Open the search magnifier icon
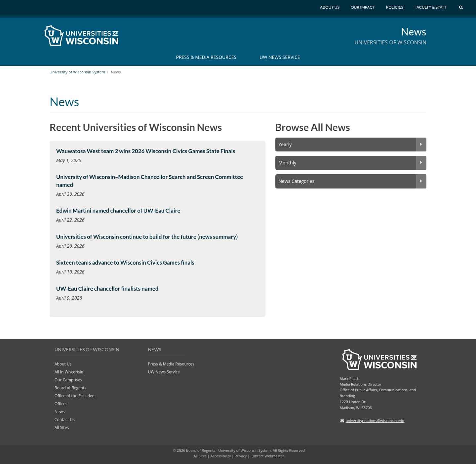The image size is (476, 464). pos(461,7)
